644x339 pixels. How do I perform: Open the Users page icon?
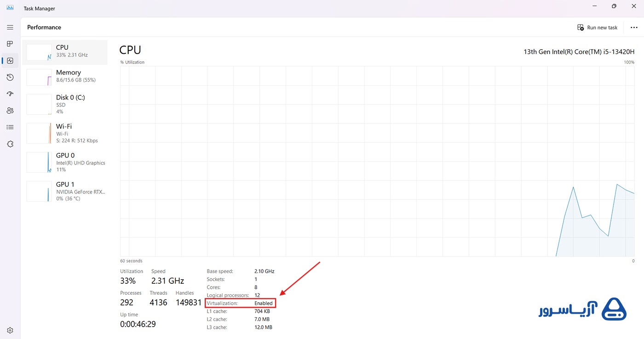point(10,111)
